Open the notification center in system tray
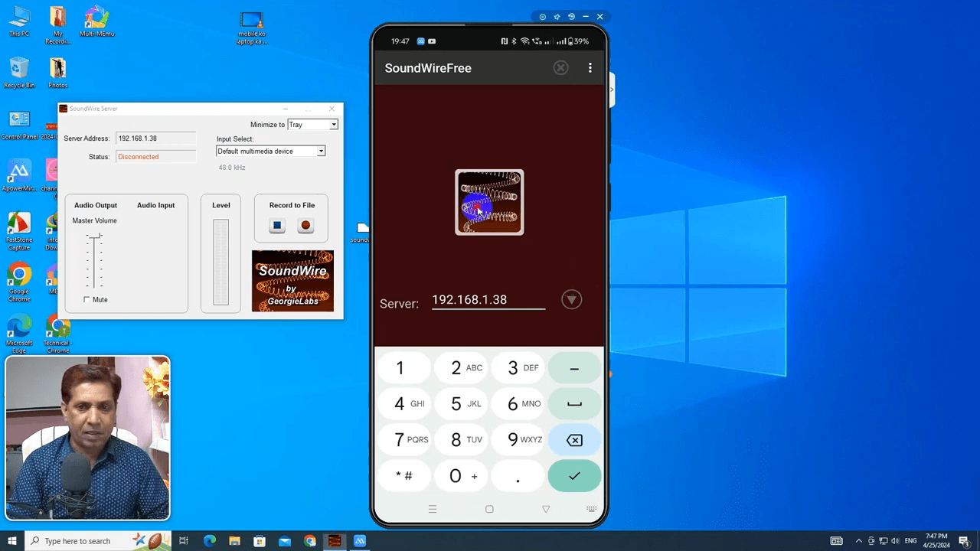The image size is (980, 551). [964, 541]
